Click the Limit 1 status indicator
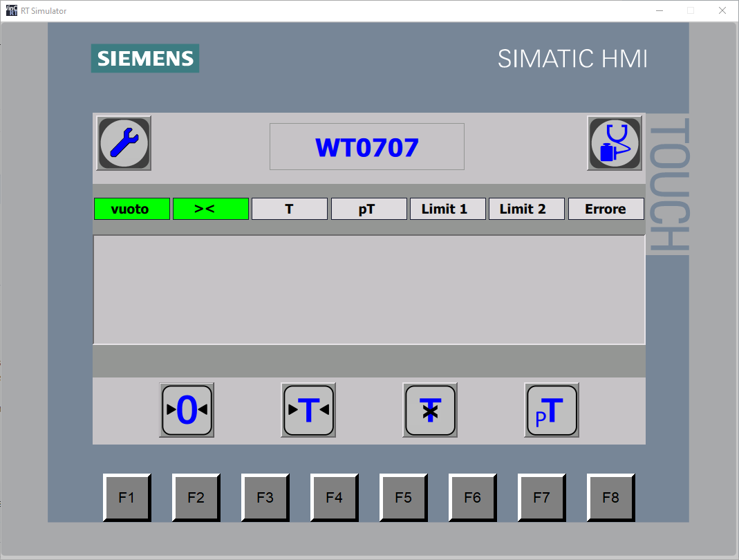The width and height of the screenshot is (739, 560). 448,209
